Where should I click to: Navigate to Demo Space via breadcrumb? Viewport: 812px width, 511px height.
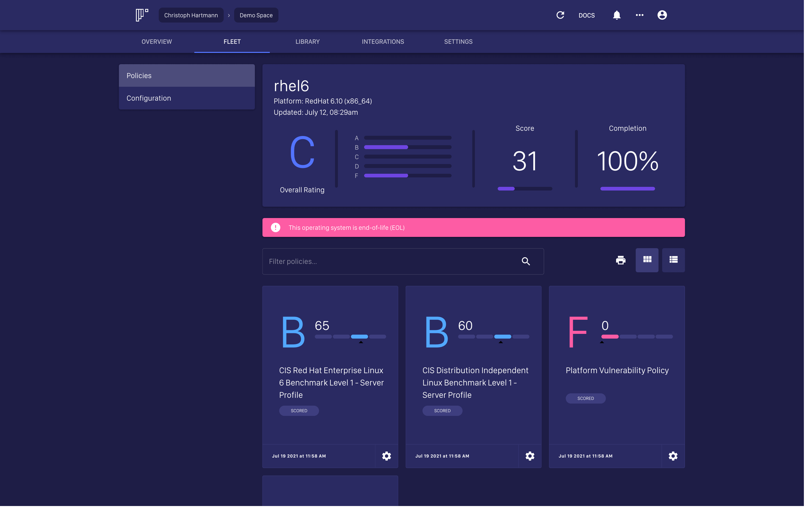(256, 15)
